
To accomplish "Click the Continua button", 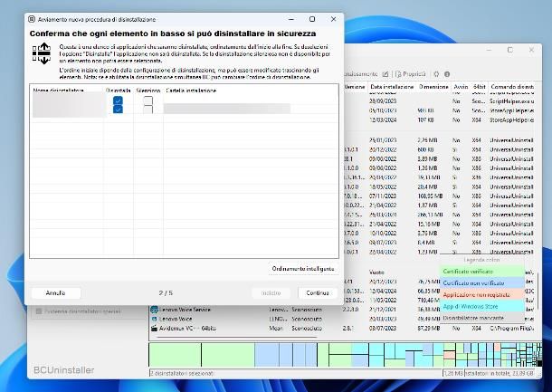I will click(318, 293).
